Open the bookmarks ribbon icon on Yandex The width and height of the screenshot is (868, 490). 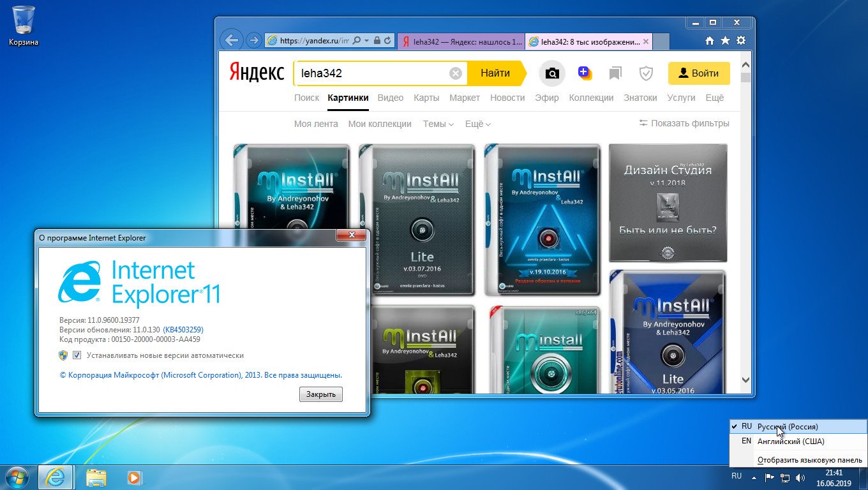[x=615, y=73]
